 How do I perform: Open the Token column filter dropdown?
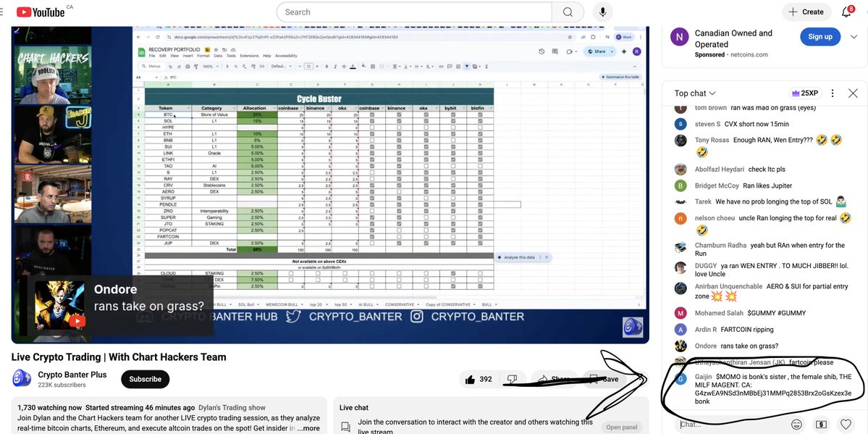point(188,108)
